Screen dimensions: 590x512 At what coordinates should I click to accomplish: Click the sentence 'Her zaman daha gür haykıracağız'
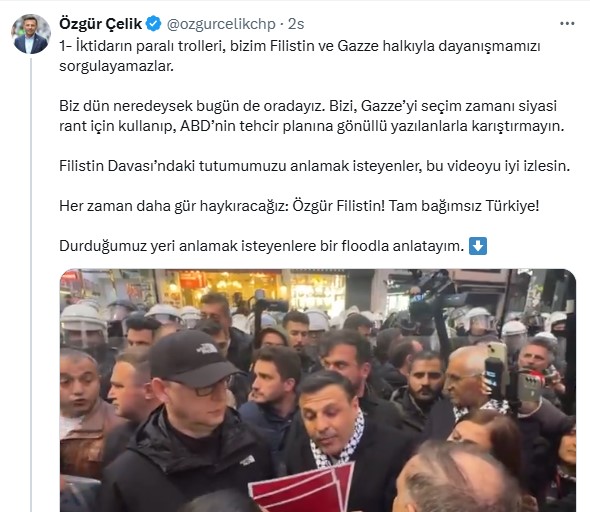coord(299,206)
